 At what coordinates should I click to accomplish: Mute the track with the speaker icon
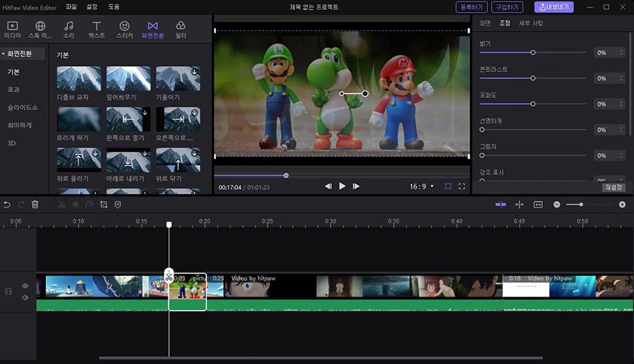click(x=25, y=298)
